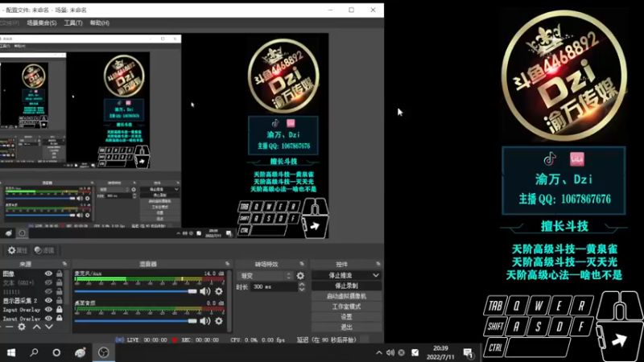
Task: Open taskbar search
Action: click(x=34, y=352)
